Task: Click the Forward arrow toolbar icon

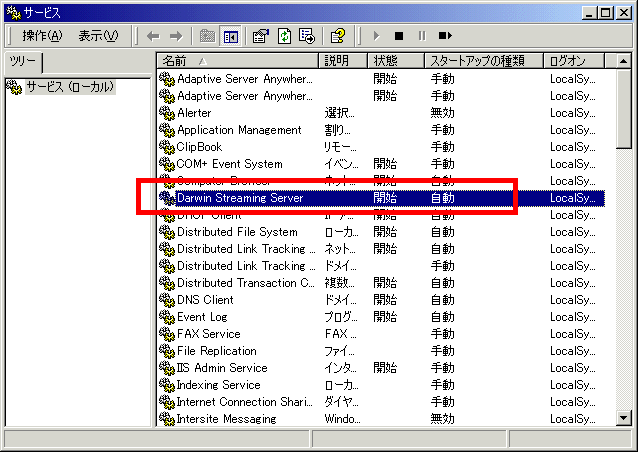Action: click(176, 36)
